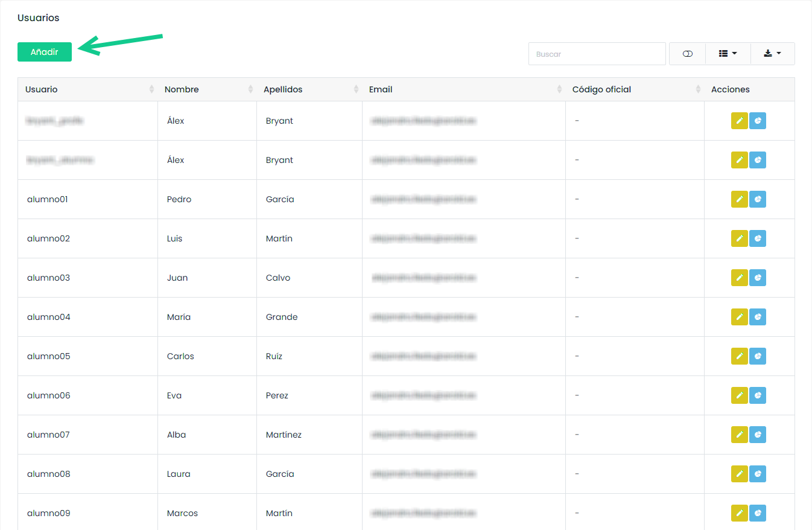Open statistics chart icon for alumno01
The width and height of the screenshot is (812, 530).
pos(758,199)
